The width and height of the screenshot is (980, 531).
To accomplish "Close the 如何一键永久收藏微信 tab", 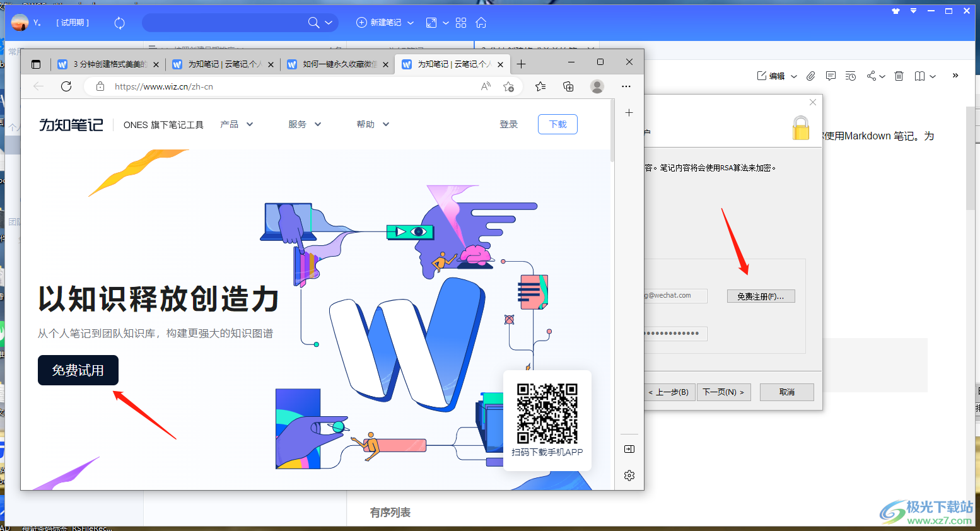I will [x=385, y=64].
